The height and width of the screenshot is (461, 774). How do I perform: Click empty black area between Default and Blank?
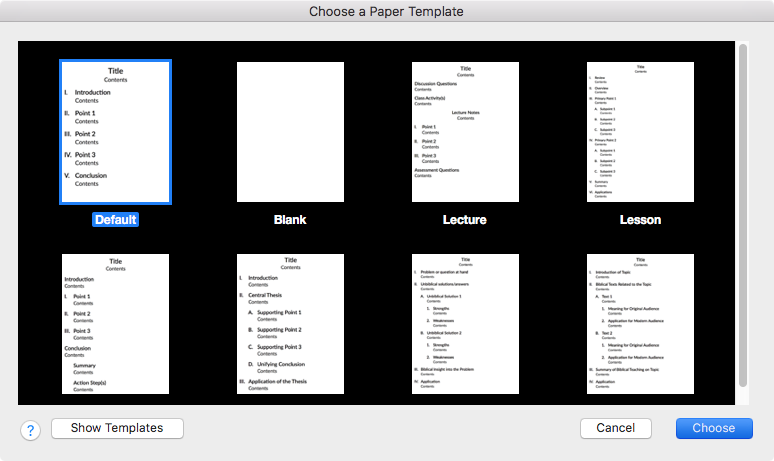[204, 131]
